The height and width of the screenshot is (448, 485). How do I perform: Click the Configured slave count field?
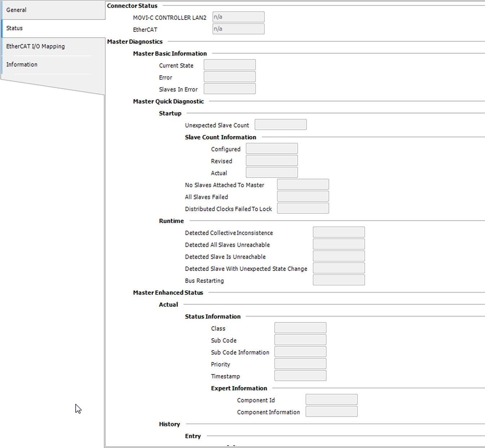point(272,148)
